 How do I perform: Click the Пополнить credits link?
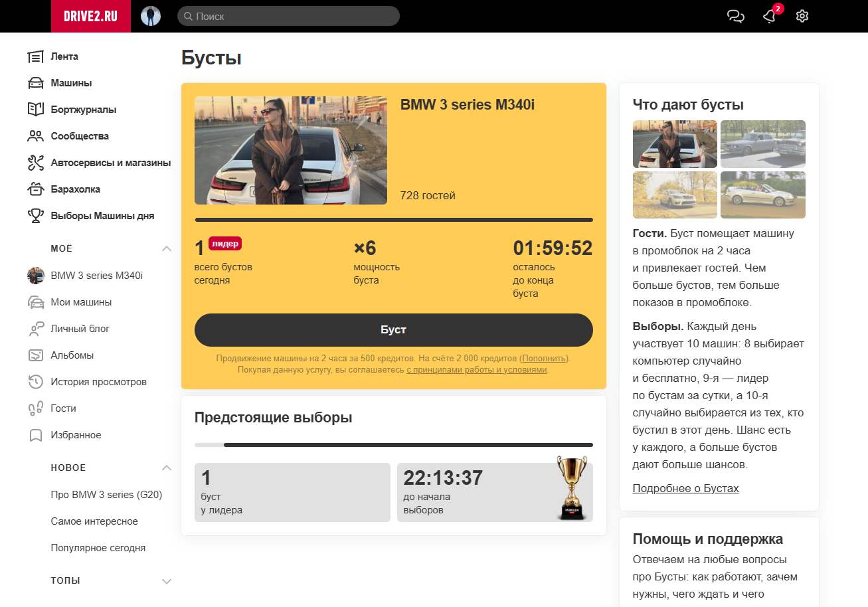[x=545, y=359]
